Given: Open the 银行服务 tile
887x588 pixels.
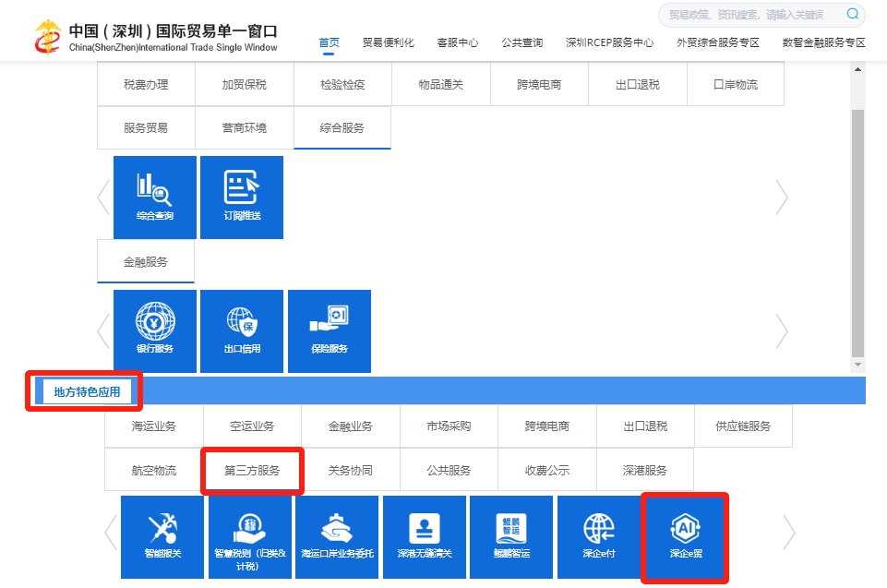Looking at the screenshot, I should 154,331.
